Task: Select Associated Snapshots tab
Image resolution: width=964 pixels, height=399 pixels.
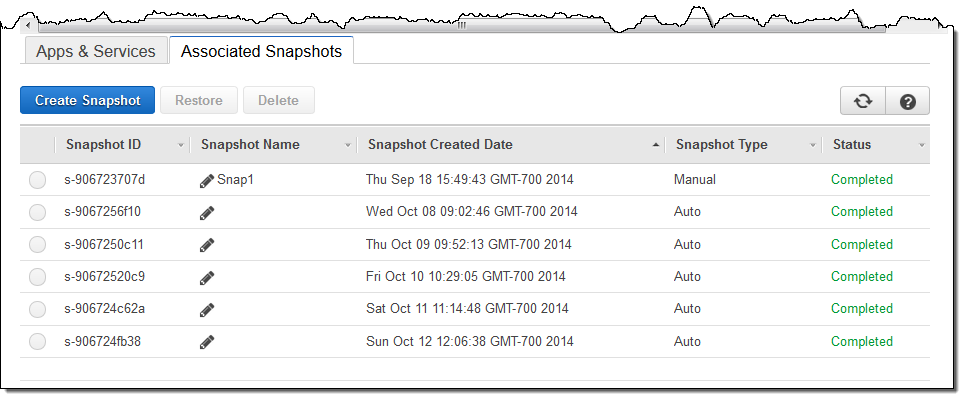Action: (x=261, y=51)
